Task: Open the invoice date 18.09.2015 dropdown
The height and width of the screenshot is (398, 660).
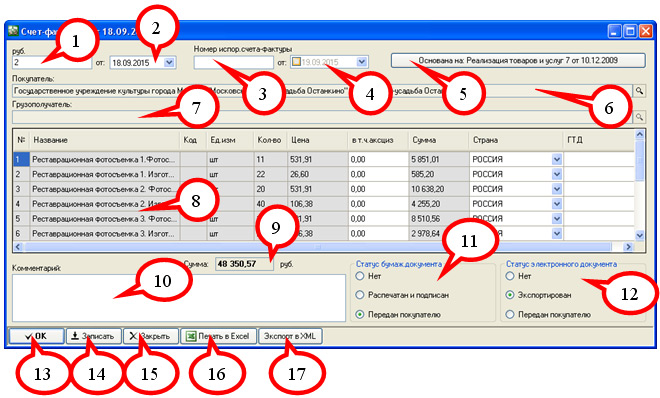Action: pyautogui.click(x=169, y=62)
